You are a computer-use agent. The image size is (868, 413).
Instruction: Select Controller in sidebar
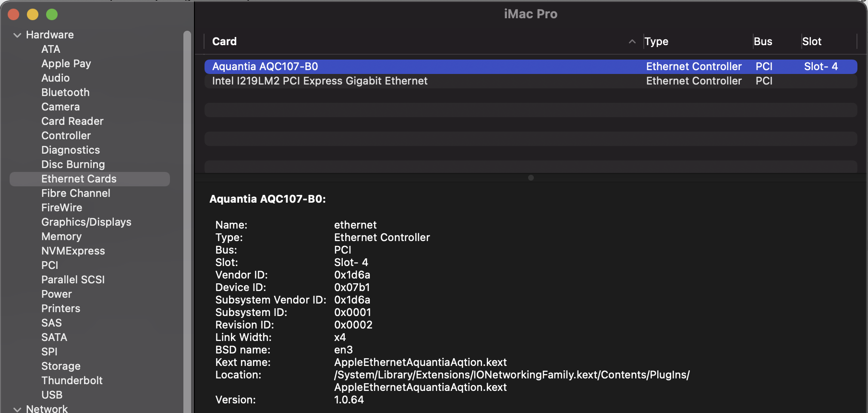[x=66, y=136]
